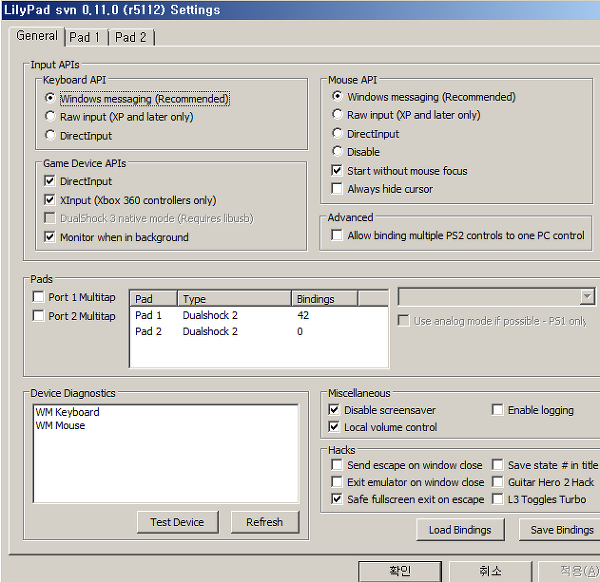Click the Test Device button
This screenshot has width=600, height=582.
tap(178, 522)
